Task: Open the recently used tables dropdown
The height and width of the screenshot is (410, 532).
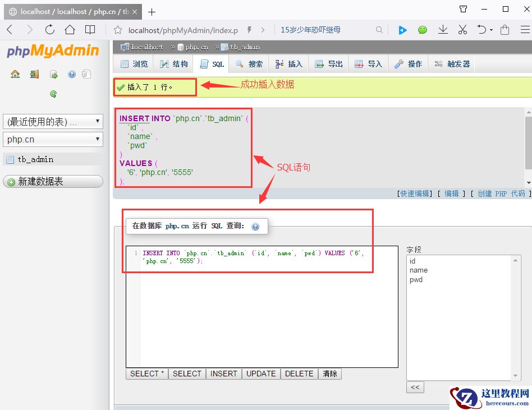Action: [53, 121]
